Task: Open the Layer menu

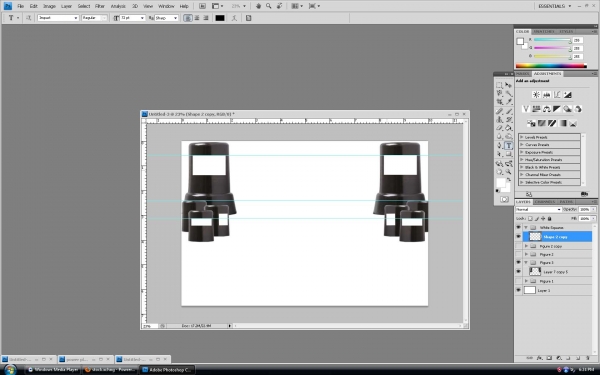Action: [67, 6]
